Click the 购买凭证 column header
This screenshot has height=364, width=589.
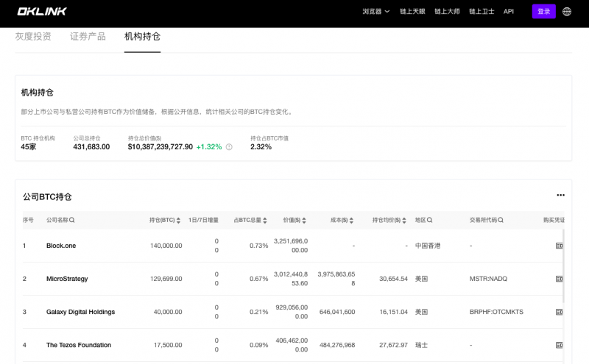pos(554,220)
